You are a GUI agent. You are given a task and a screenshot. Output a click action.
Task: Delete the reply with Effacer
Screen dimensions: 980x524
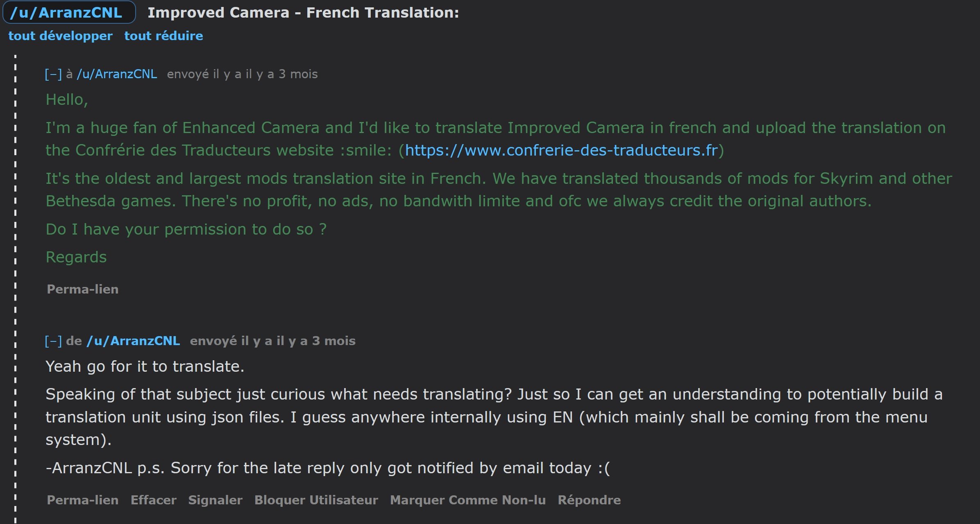(154, 500)
